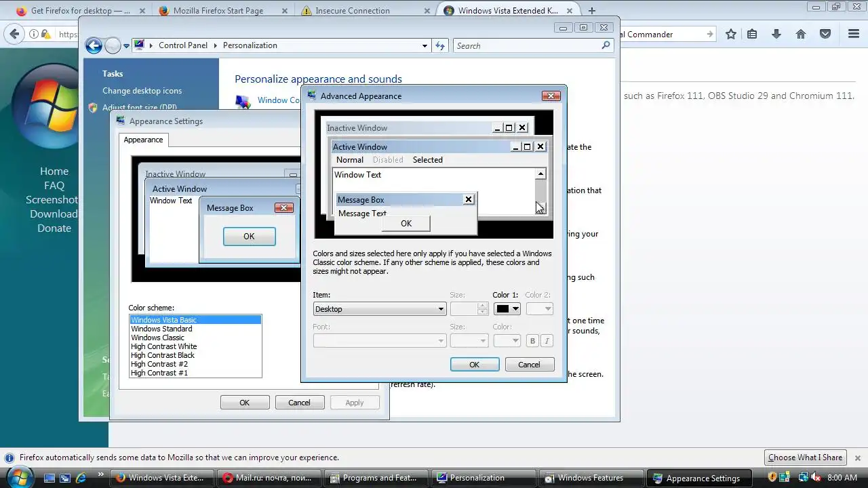Click magnifier icon in Control Panel search
The height and width of the screenshot is (488, 868).
click(x=606, y=45)
